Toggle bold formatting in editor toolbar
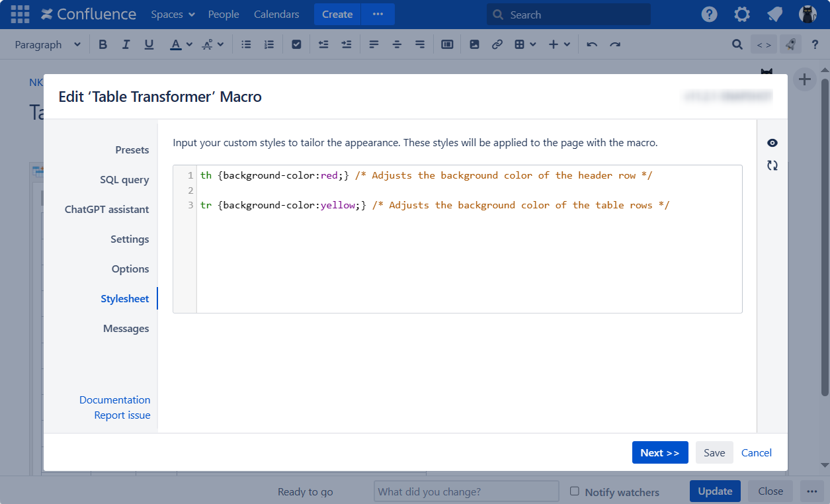 (x=103, y=44)
